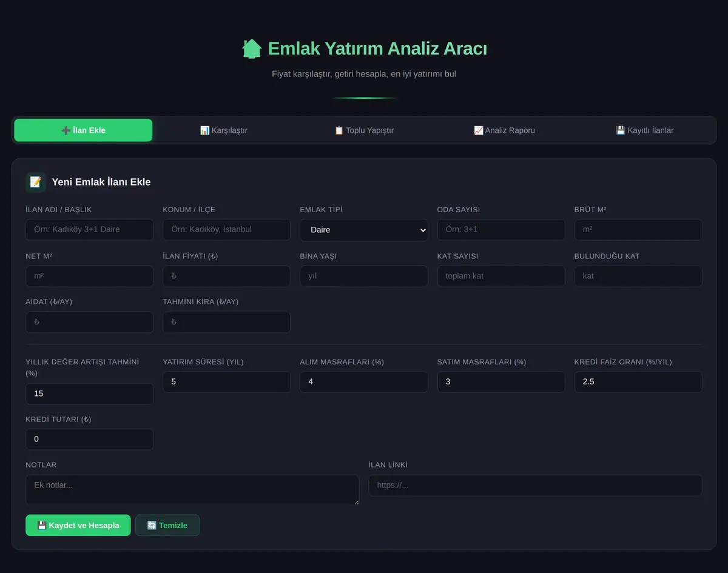The height and width of the screenshot is (573, 728).
Task: Click the Temizle button
Action: tap(167, 525)
